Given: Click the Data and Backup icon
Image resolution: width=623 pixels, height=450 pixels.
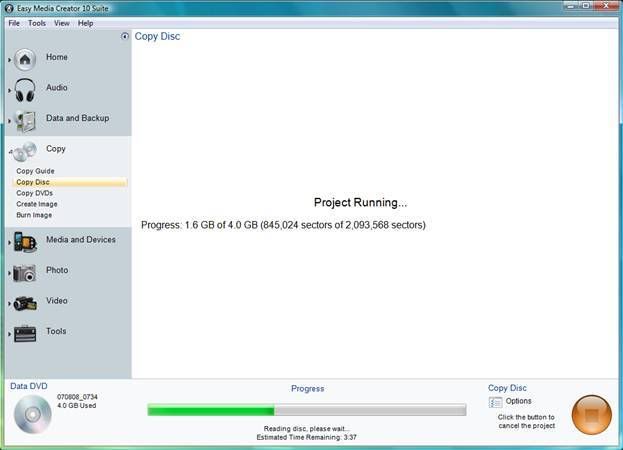Looking at the screenshot, I should coord(25,121).
